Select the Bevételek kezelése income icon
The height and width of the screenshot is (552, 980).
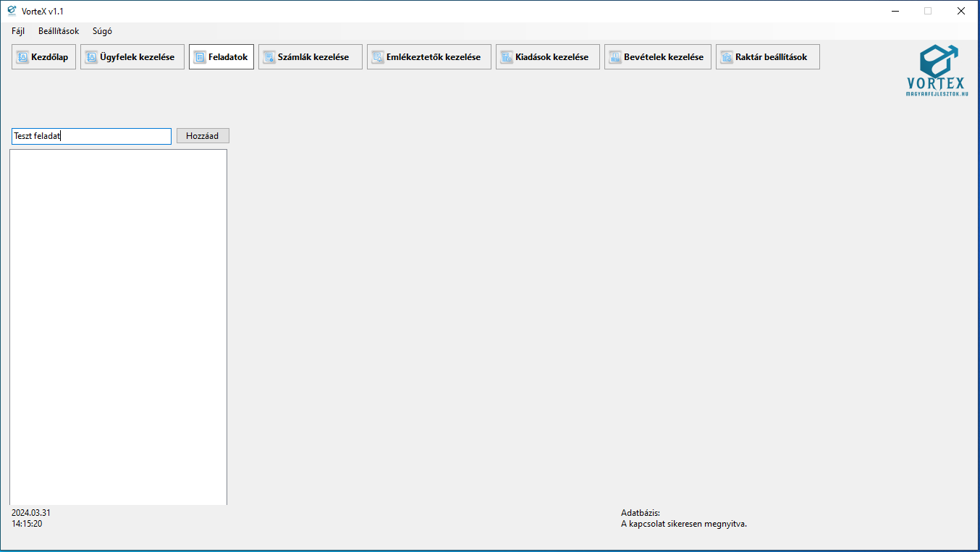(x=615, y=57)
